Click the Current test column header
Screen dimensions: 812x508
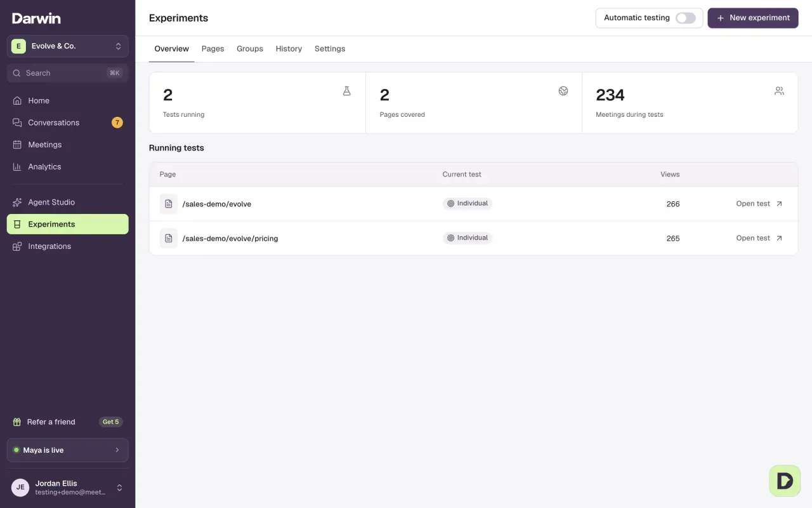(x=462, y=174)
